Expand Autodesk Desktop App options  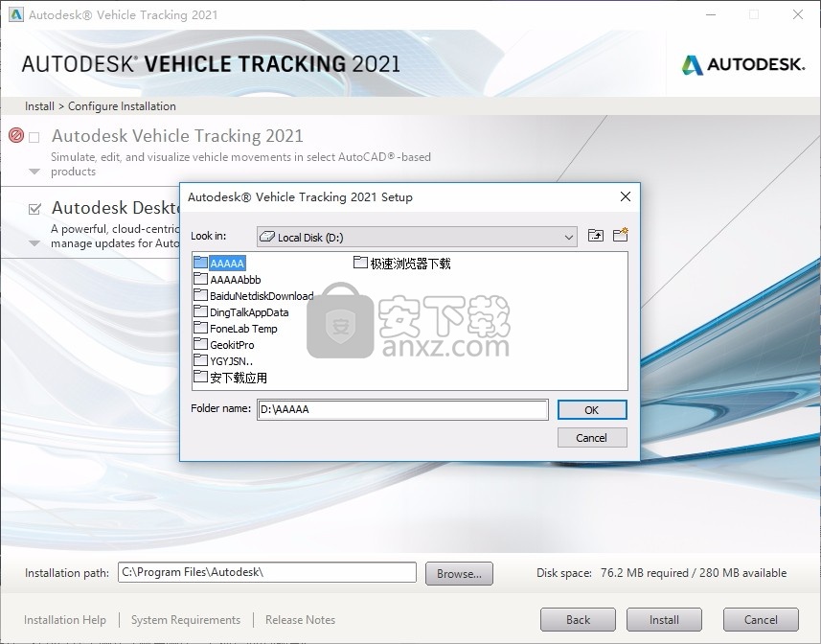pos(34,243)
